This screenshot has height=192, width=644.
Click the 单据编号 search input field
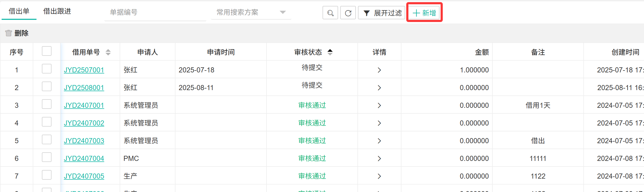click(x=155, y=12)
